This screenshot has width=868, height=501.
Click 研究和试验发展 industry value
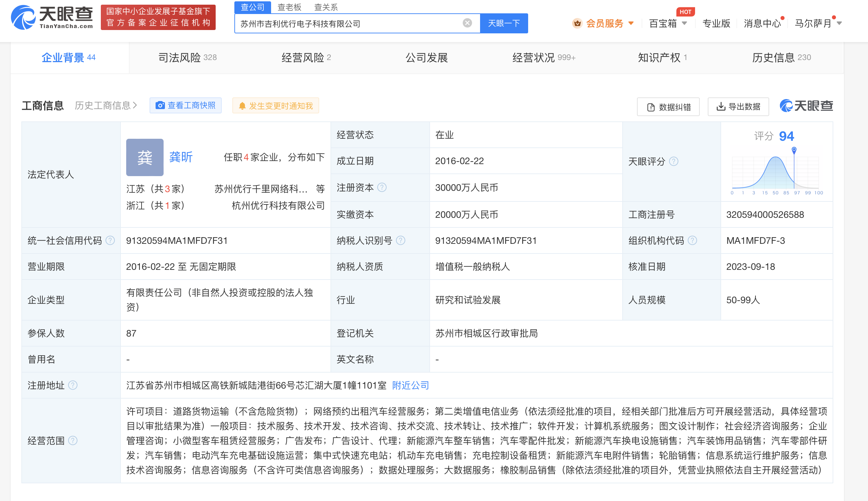(x=468, y=300)
